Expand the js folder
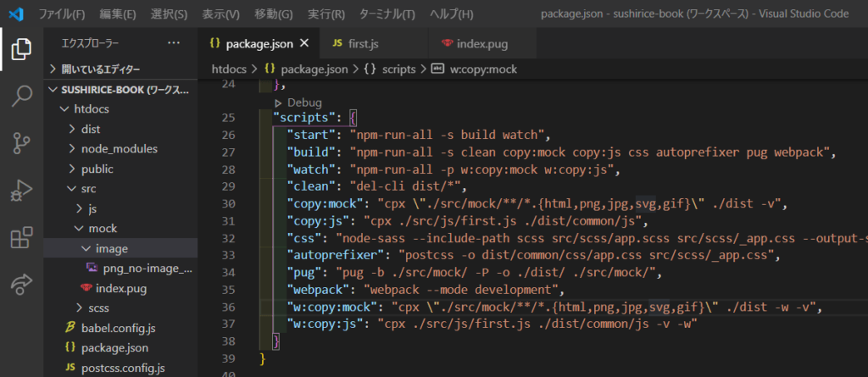Image resolution: width=868 pixels, height=377 pixels. (120, 208)
